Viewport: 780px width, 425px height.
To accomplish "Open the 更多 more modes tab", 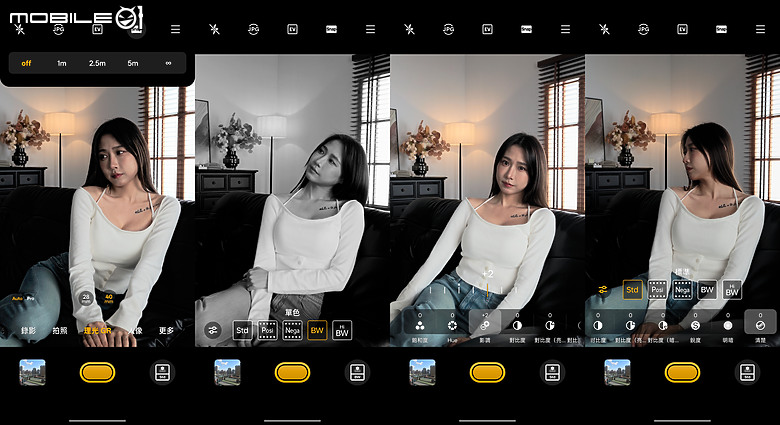I will pos(166,330).
